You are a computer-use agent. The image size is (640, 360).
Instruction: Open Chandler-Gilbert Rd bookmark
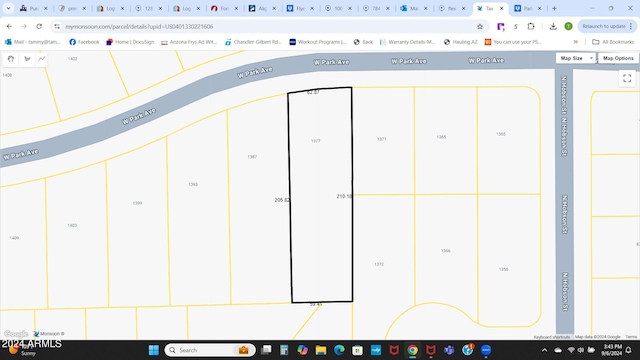(x=253, y=42)
